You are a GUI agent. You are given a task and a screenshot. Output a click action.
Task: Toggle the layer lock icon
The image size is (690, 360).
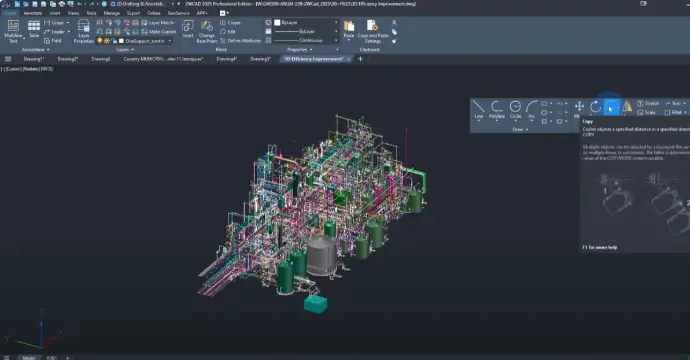tap(114, 41)
